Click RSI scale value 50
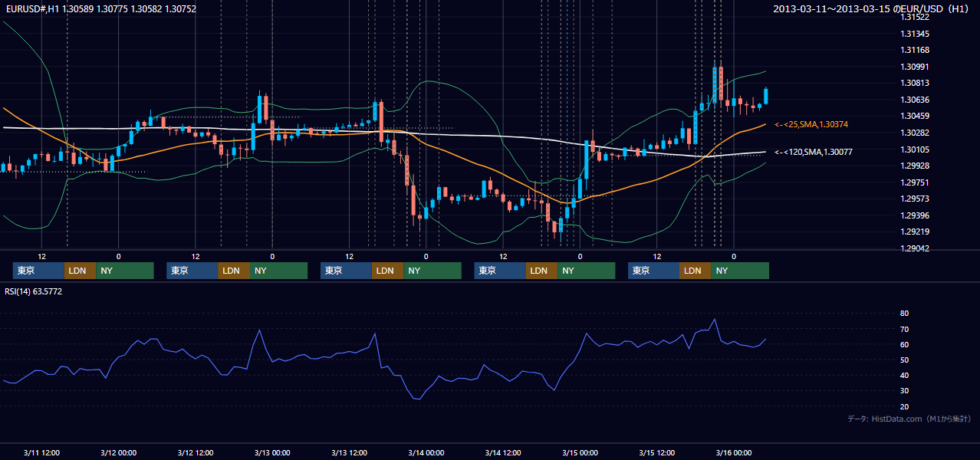 pyautogui.click(x=905, y=360)
